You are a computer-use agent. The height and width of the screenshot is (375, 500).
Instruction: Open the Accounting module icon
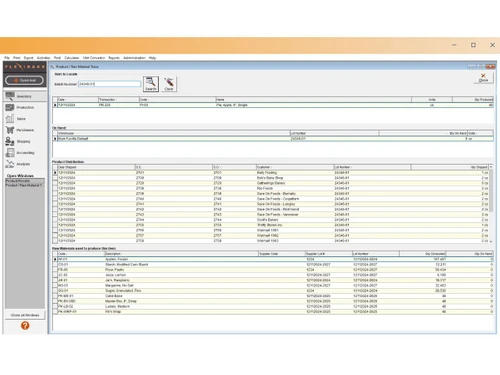(x=10, y=153)
